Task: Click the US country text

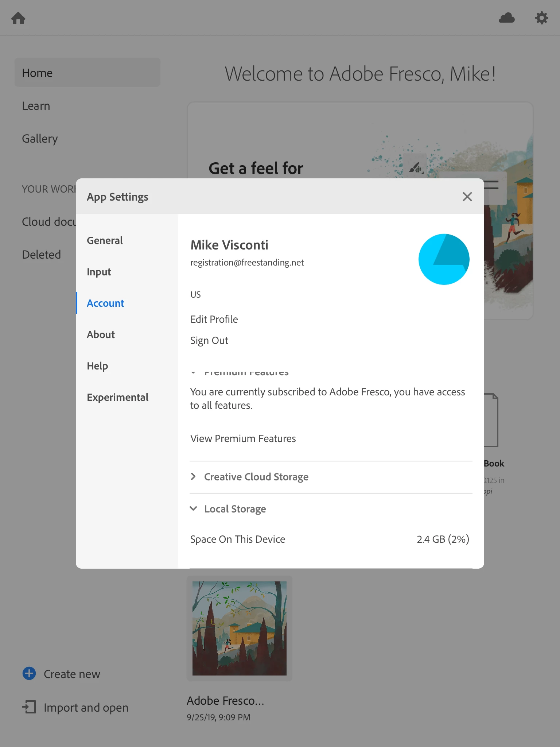Action: pyautogui.click(x=195, y=295)
